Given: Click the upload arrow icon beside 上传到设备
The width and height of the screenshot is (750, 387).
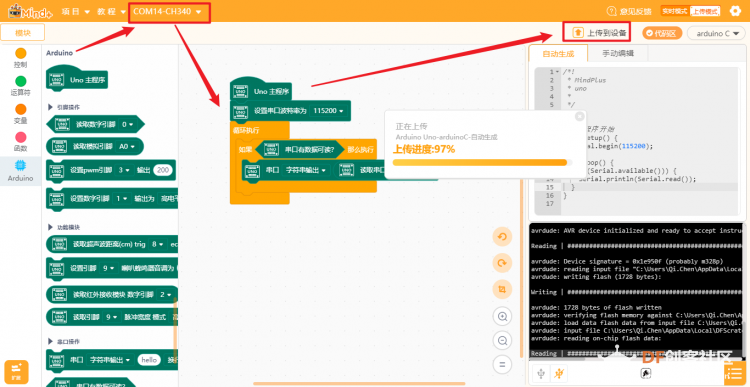Looking at the screenshot, I should point(578,33).
